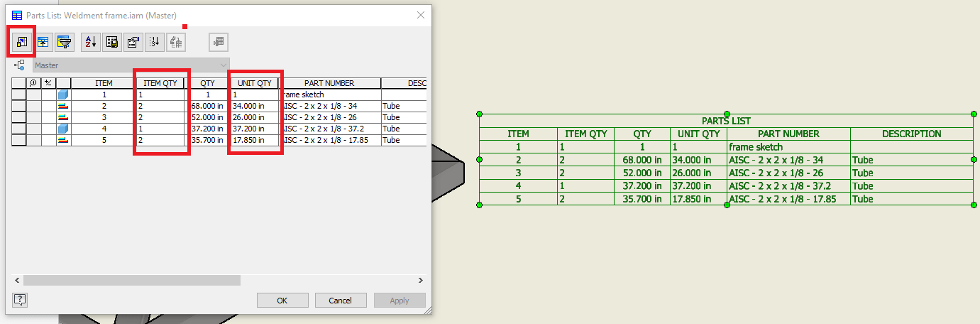Click the Member Selection icon
Viewport: 980px width, 324px height.
[219, 42]
